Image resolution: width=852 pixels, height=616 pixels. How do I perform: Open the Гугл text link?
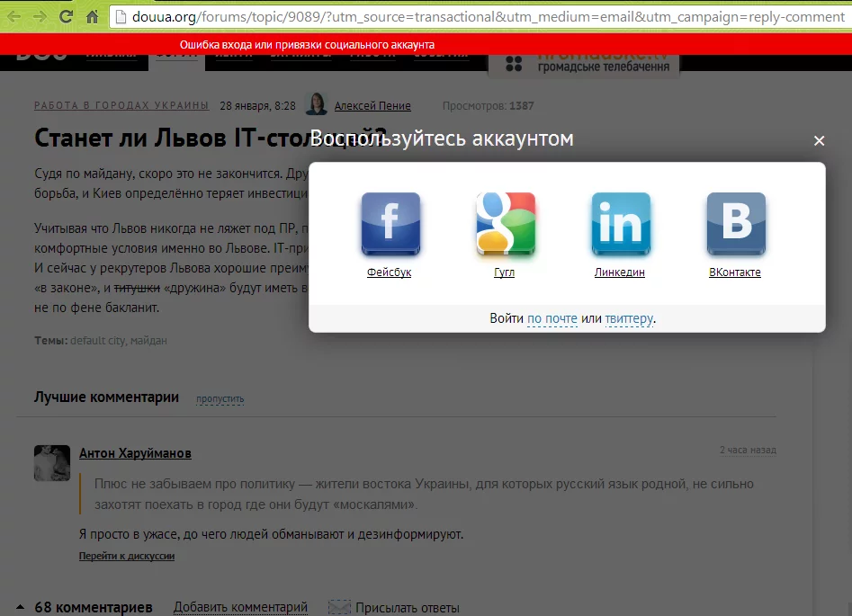tap(504, 272)
